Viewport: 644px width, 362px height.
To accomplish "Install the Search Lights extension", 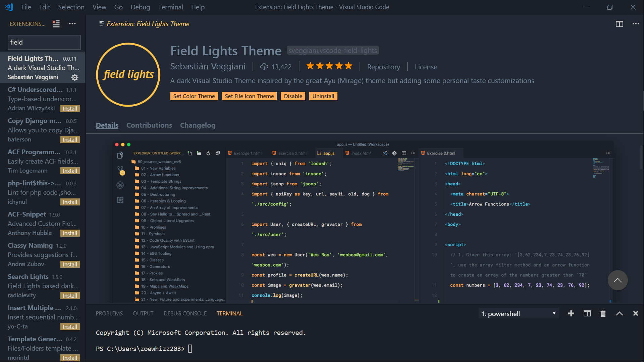I will pos(70,296).
